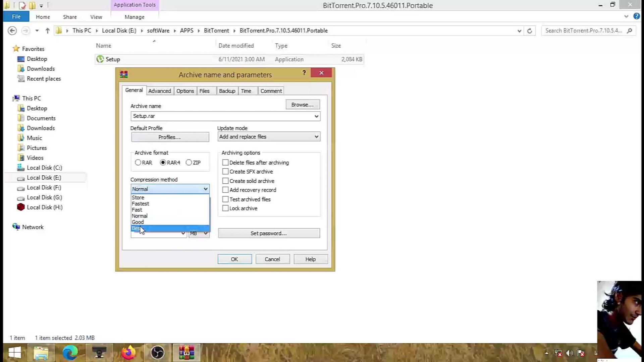Launch Microsoft Edge from the taskbar
Image resolution: width=644 pixels, height=362 pixels.
coord(70,353)
